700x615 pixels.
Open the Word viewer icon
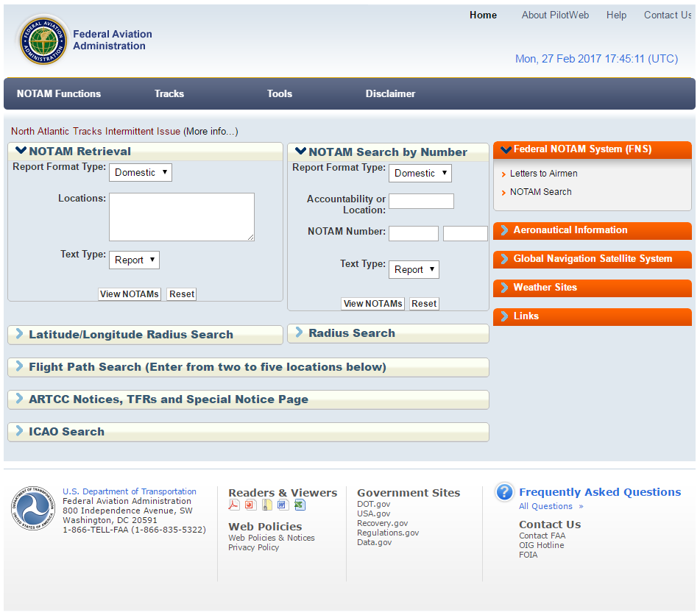point(283,505)
